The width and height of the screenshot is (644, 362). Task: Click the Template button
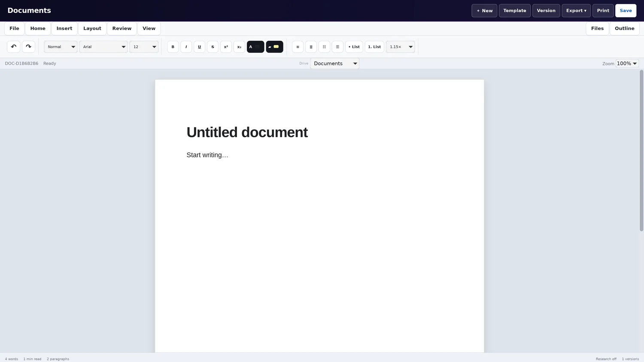(515, 11)
